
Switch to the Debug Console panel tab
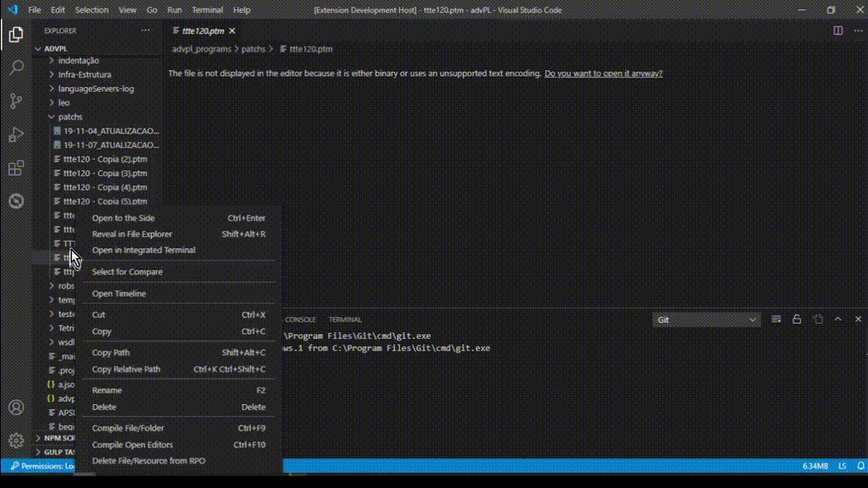click(299, 319)
